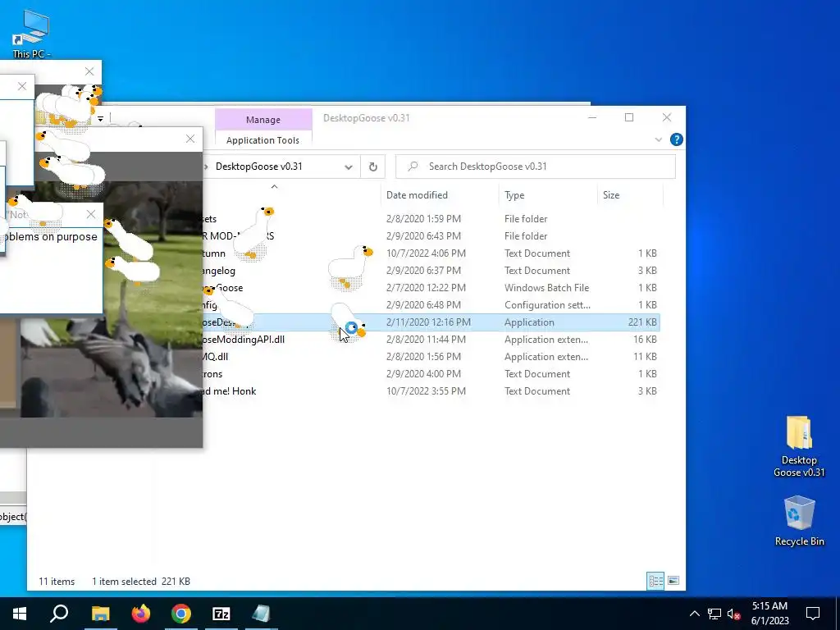This screenshot has width=840, height=630.
Task: Select the 11 KB .dll file row
Action: click(431, 357)
